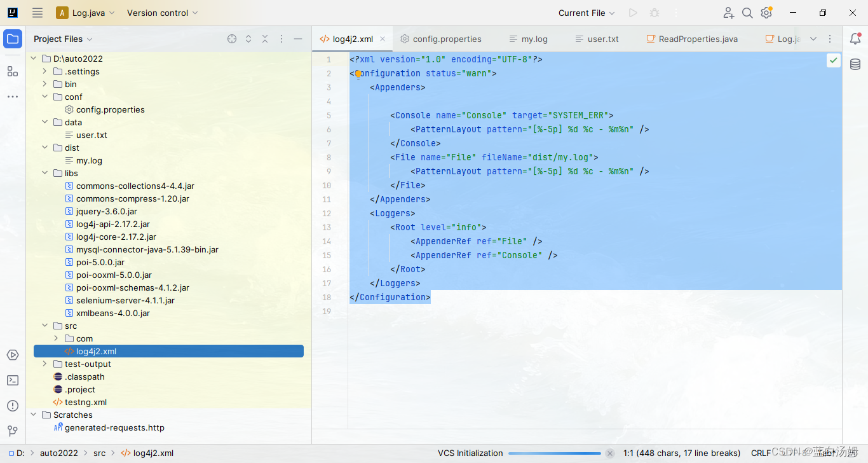
Task: Open Search Everywhere magnifier
Action: click(748, 13)
